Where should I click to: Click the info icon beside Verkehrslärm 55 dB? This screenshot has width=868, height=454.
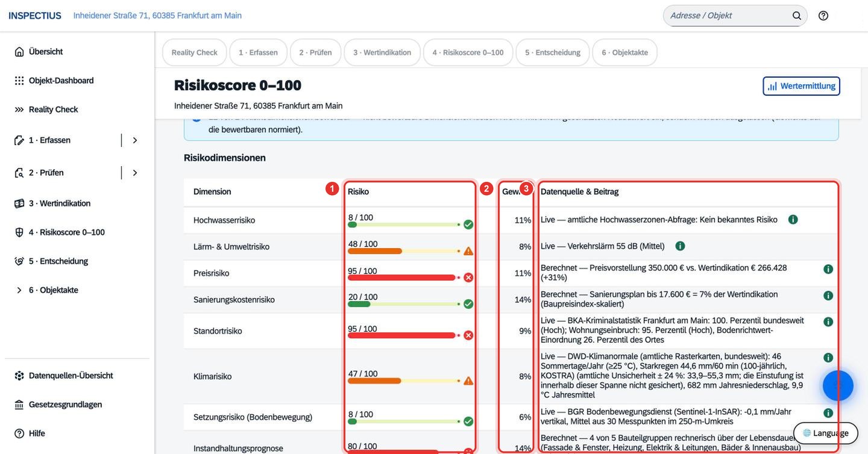coord(680,246)
